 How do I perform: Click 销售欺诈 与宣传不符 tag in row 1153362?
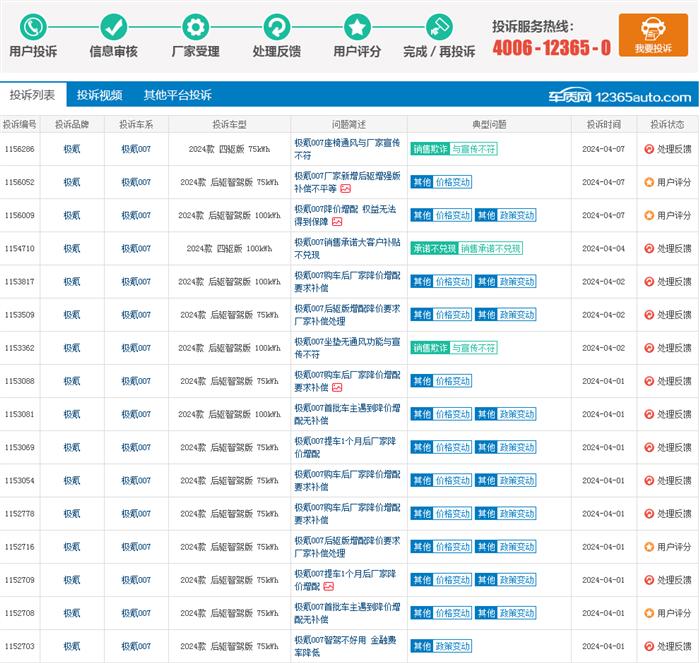(454, 348)
